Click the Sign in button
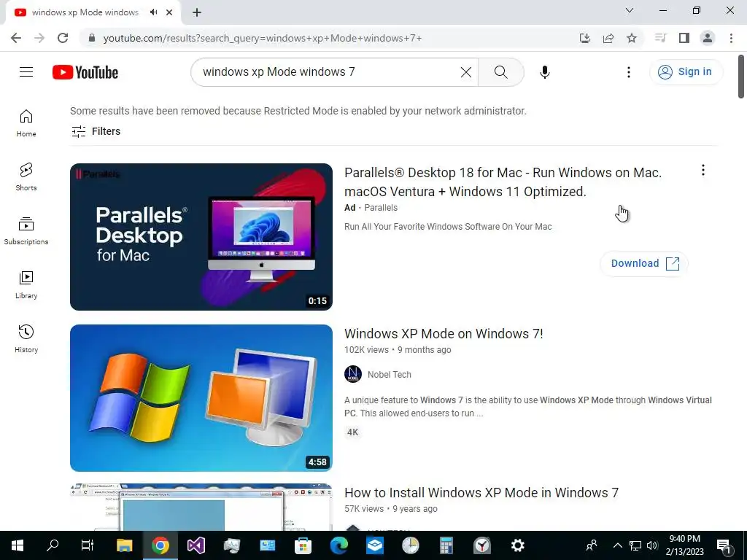The width and height of the screenshot is (747, 560). tap(686, 72)
